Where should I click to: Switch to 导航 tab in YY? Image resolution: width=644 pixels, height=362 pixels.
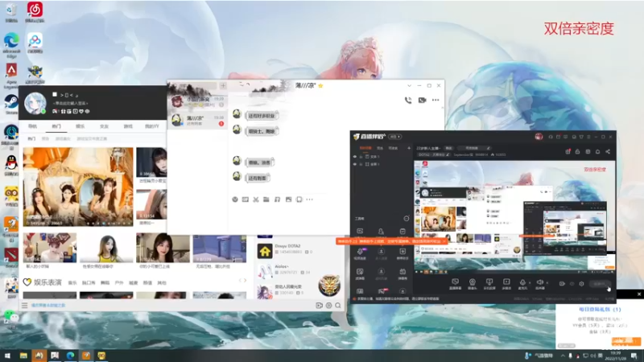(x=32, y=126)
